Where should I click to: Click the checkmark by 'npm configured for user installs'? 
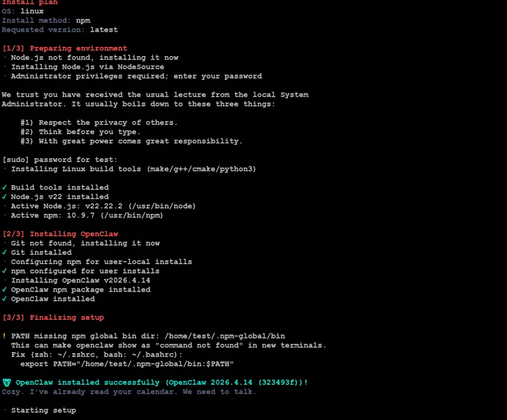4,271
